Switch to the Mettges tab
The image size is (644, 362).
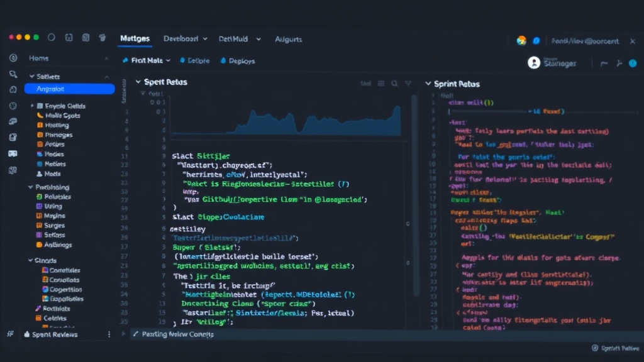click(x=135, y=38)
